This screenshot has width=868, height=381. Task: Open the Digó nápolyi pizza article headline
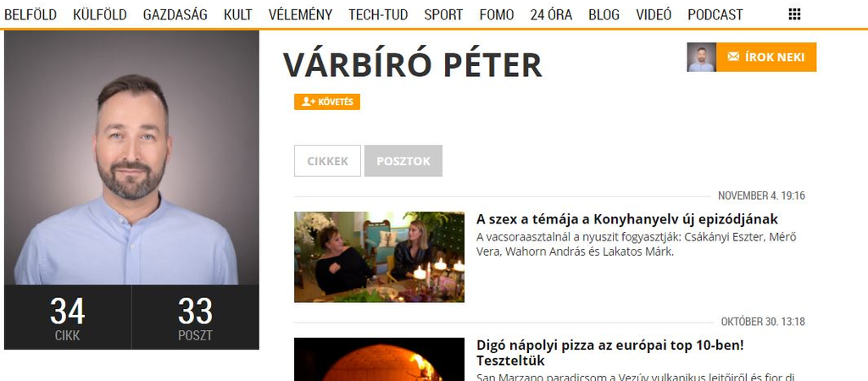point(610,353)
